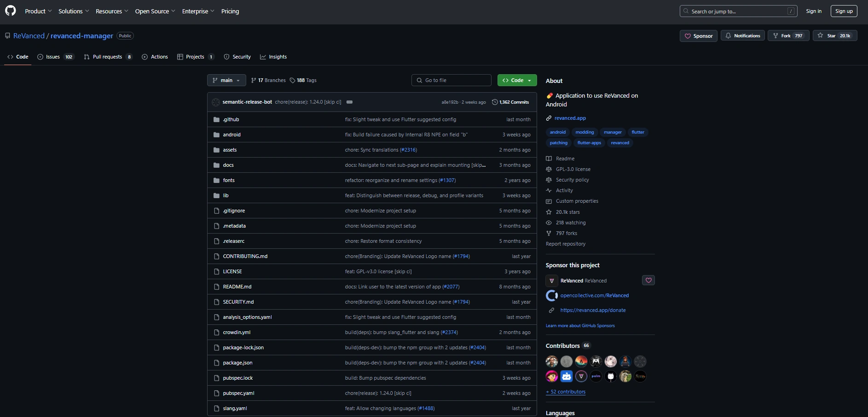The height and width of the screenshot is (417, 868).
Task: Open the revanced.app website link
Action: (x=570, y=118)
